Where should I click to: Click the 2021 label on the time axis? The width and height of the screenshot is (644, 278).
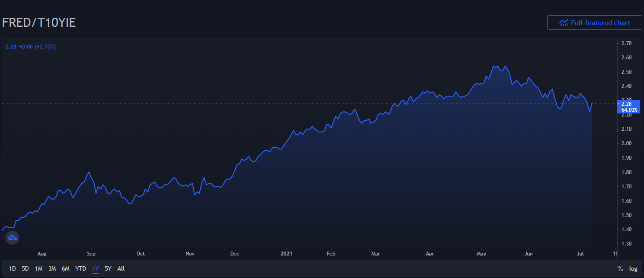point(287,254)
